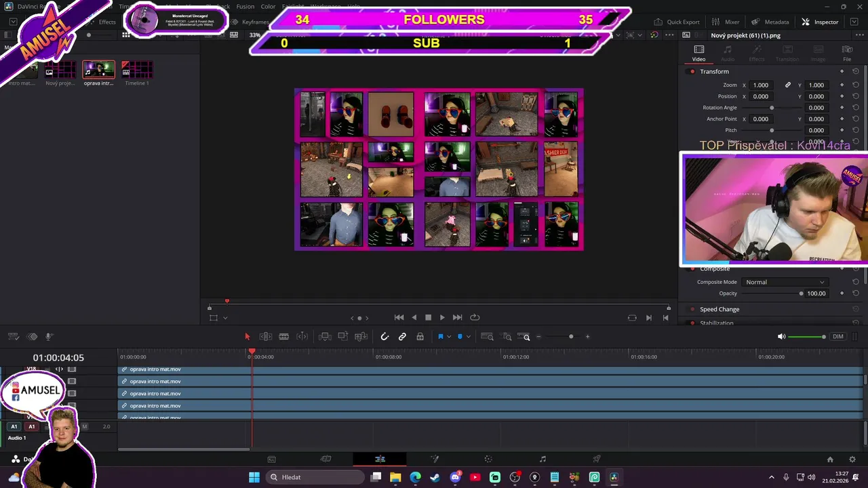Click the Quick Export button
The height and width of the screenshot is (488, 868).
pos(677,22)
